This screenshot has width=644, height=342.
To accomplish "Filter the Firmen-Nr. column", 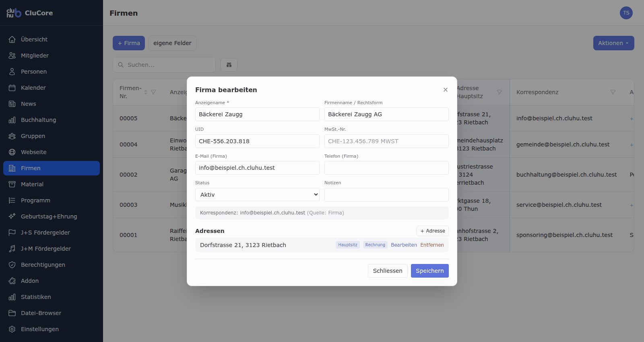I will 153,92.
